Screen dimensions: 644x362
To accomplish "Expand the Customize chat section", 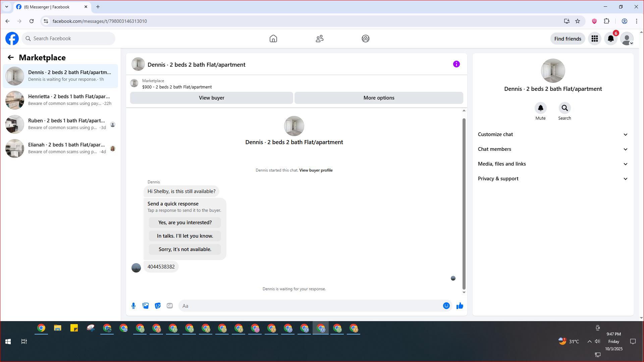I will coord(553,134).
